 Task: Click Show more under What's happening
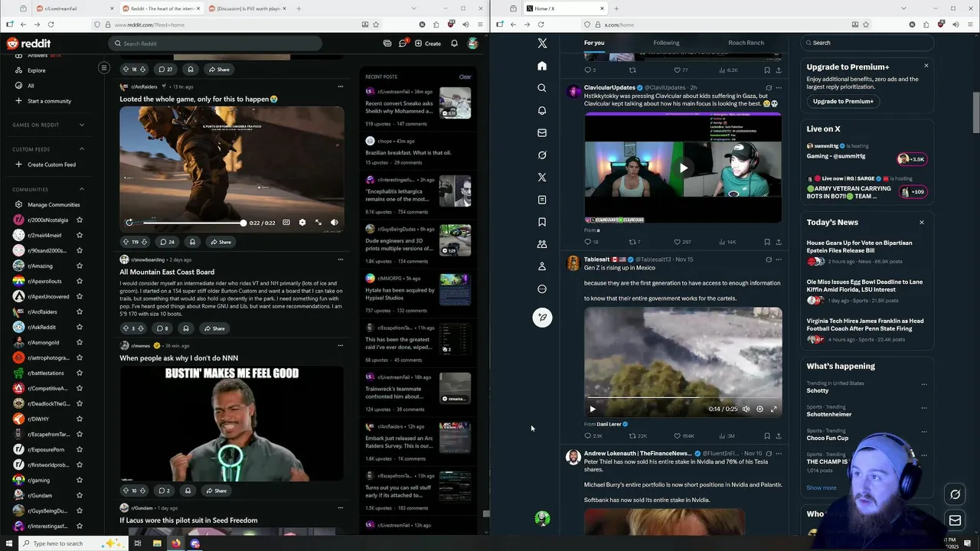[821, 487]
